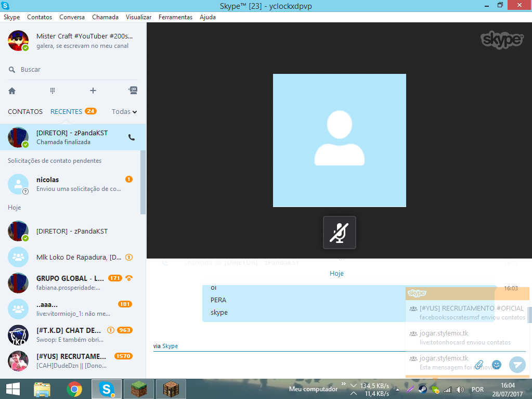The width and height of the screenshot is (532, 399).
Task: Open Mlk Loko De Rapadura group
Action: (x=71, y=257)
